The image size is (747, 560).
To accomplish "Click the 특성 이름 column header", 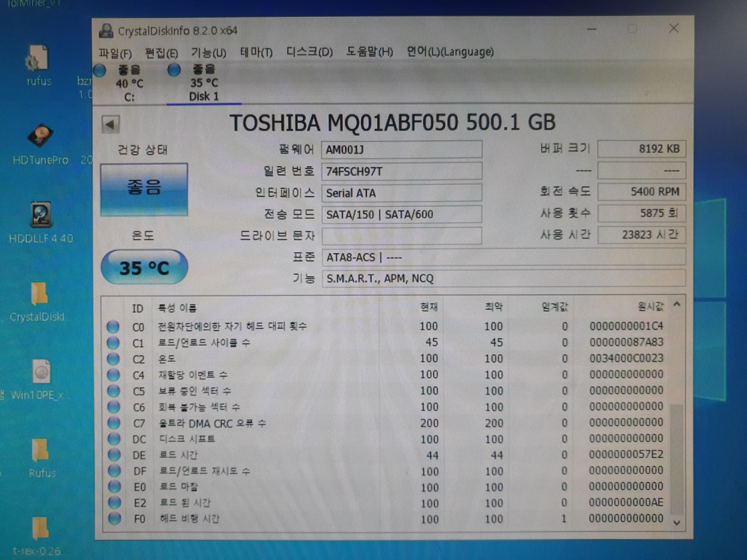I will [x=177, y=308].
